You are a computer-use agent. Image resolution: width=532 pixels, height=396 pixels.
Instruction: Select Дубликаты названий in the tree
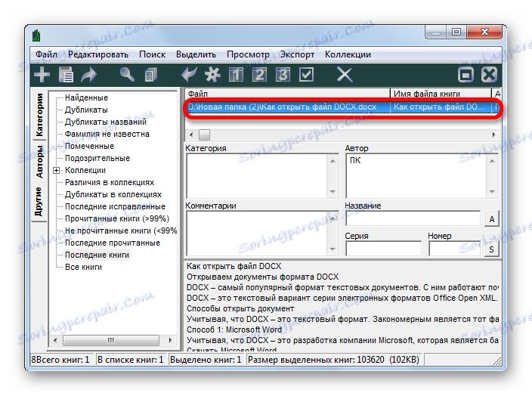106,122
